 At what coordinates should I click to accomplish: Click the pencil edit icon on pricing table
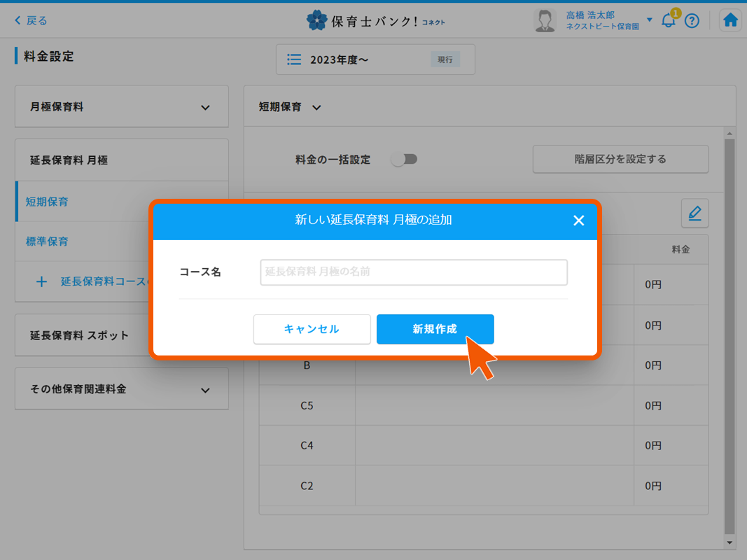tap(694, 213)
